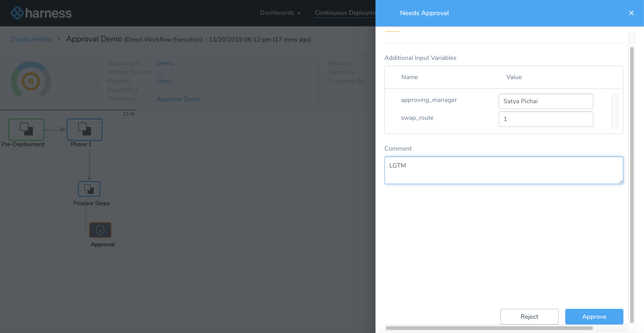The image size is (644, 333).
Task: Open the Demo application link
Action: [x=165, y=63]
